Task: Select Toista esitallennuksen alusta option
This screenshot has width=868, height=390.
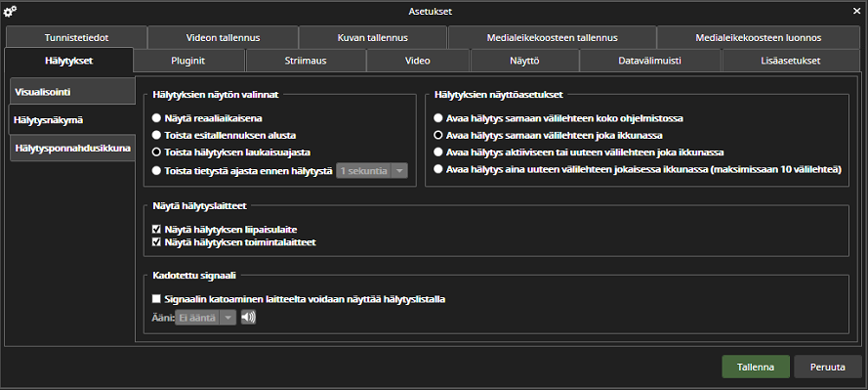Action: [x=156, y=135]
